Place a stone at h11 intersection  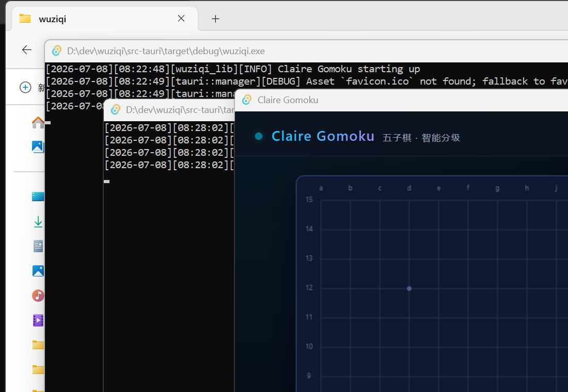pyautogui.click(x=527, y=318)
